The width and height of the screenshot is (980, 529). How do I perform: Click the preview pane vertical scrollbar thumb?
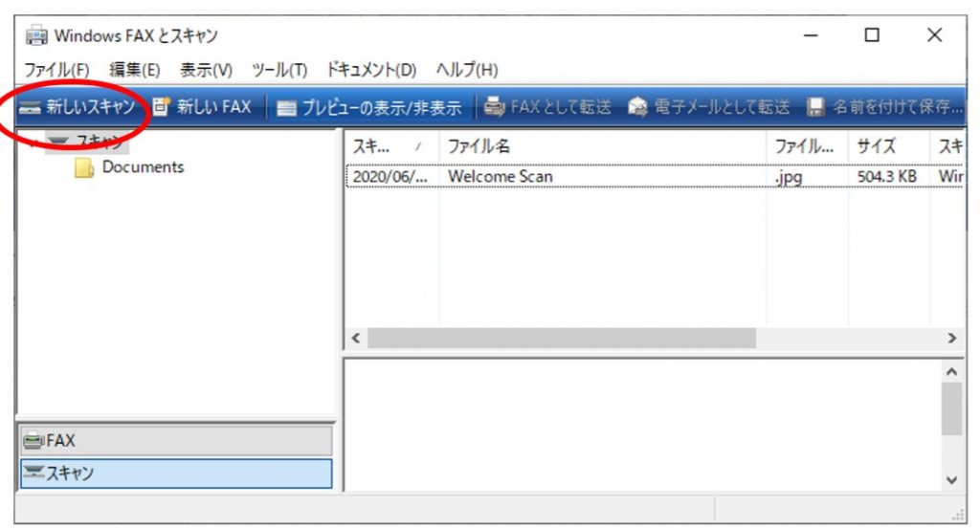click(x=952, y=409)
